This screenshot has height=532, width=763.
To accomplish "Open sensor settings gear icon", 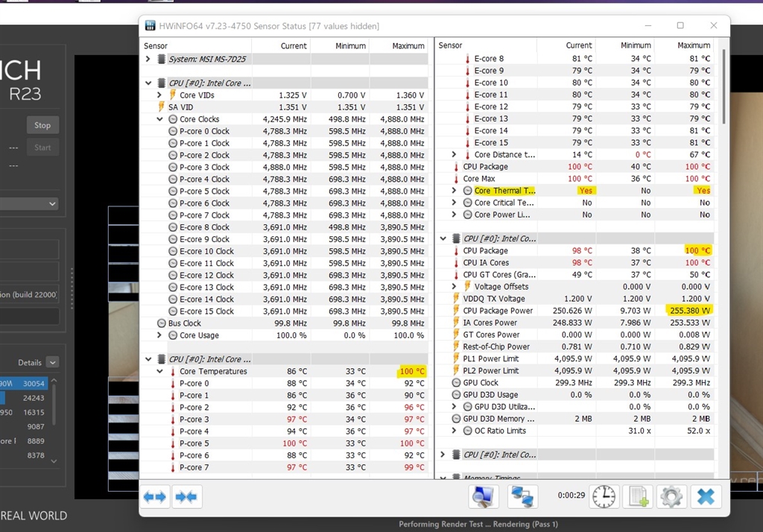I will tap(671, 496).
